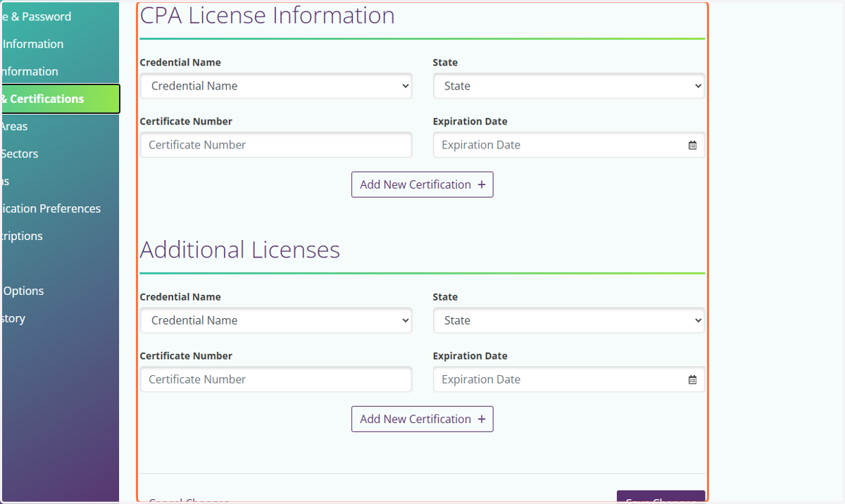Open Credential Name dropdown under Additional Licenses
The width and height of the screenshot is (845, 504).
pyautogui.click(x=276, y=320)
